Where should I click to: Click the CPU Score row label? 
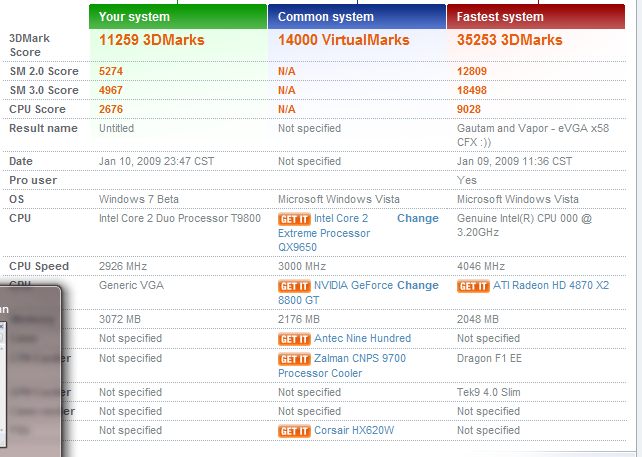tap(37, 109)
